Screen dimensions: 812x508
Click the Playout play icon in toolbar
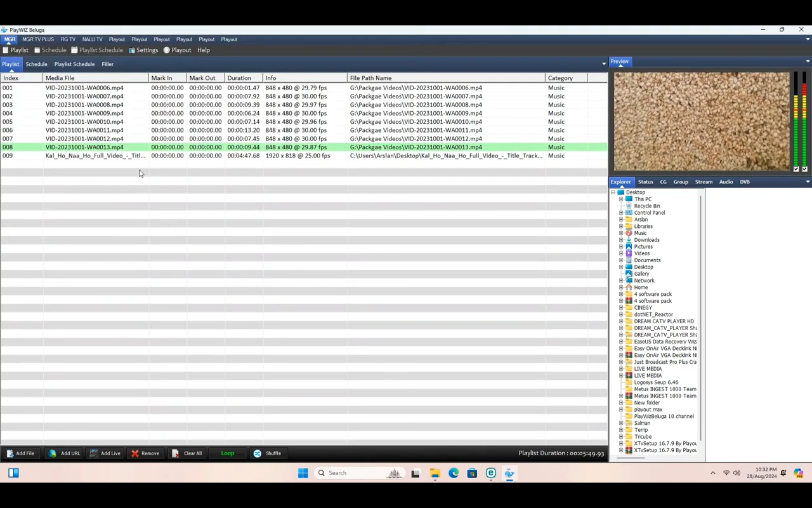[167, 50]
